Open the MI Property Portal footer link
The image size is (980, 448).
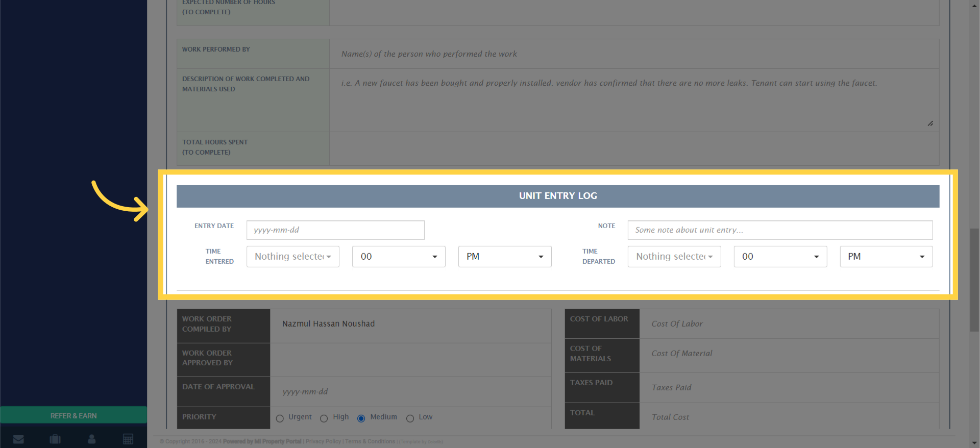tap(278, 441)
